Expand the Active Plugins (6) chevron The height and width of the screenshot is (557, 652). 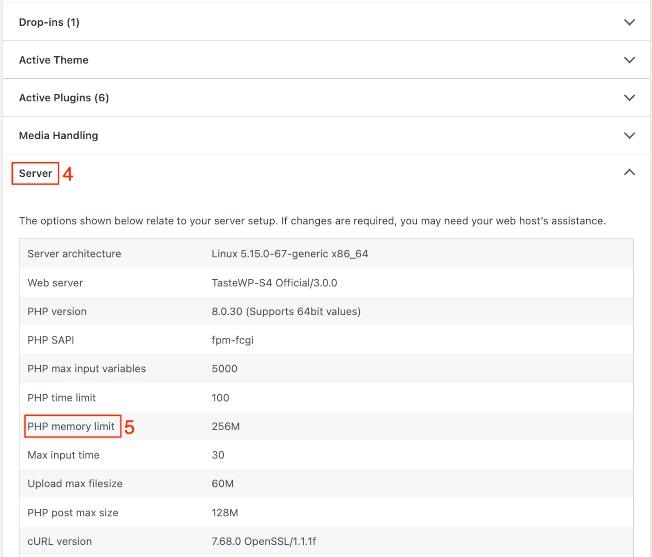click(629, 98)
